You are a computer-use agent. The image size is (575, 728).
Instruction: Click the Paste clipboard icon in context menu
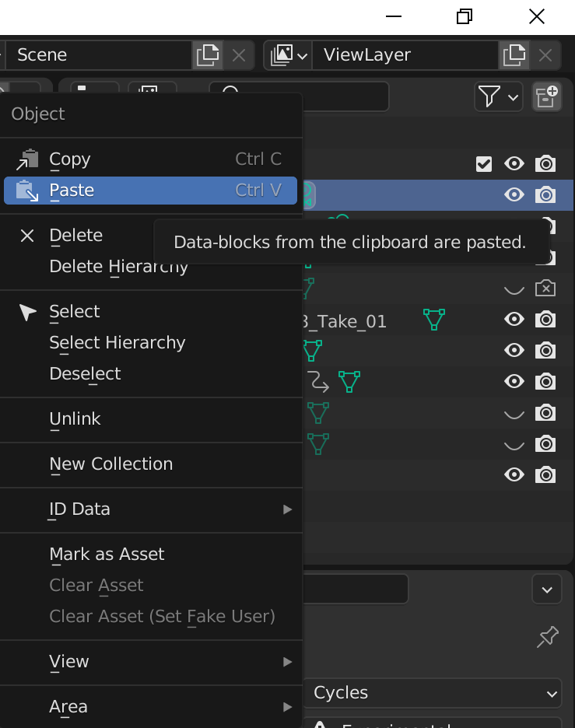(27, 191)
